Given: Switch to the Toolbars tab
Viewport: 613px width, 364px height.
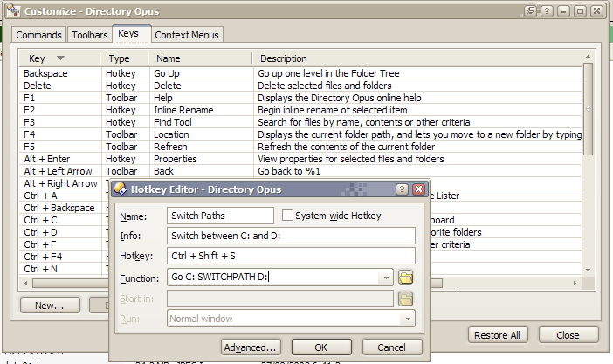Looking at the screenshot, I should pos(90,35).
